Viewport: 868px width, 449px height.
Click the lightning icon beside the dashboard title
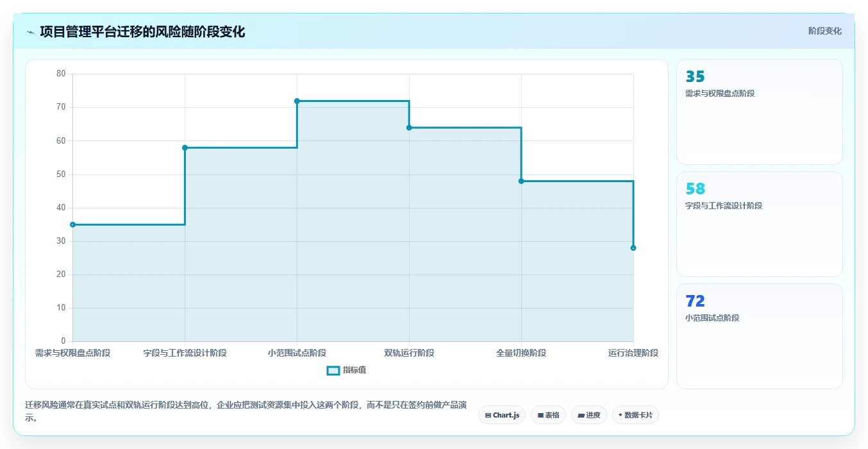click(30, 32)
